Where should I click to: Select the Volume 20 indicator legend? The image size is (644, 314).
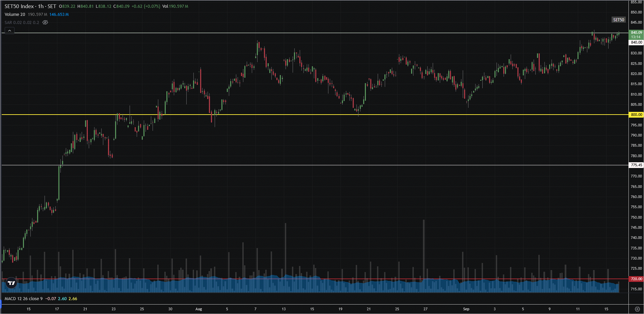coord(15,15)
